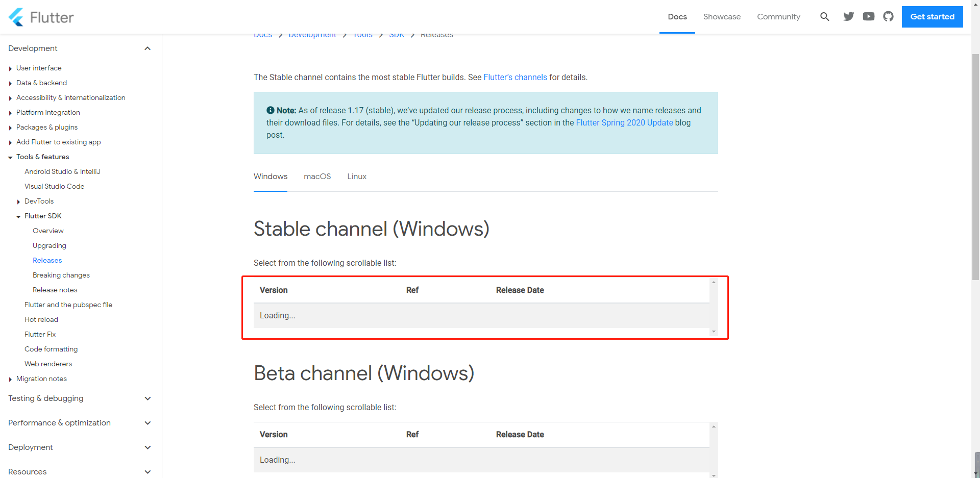Open the search magnifier icon
This screenshot has height=478, width=980.
click(824, 17)
